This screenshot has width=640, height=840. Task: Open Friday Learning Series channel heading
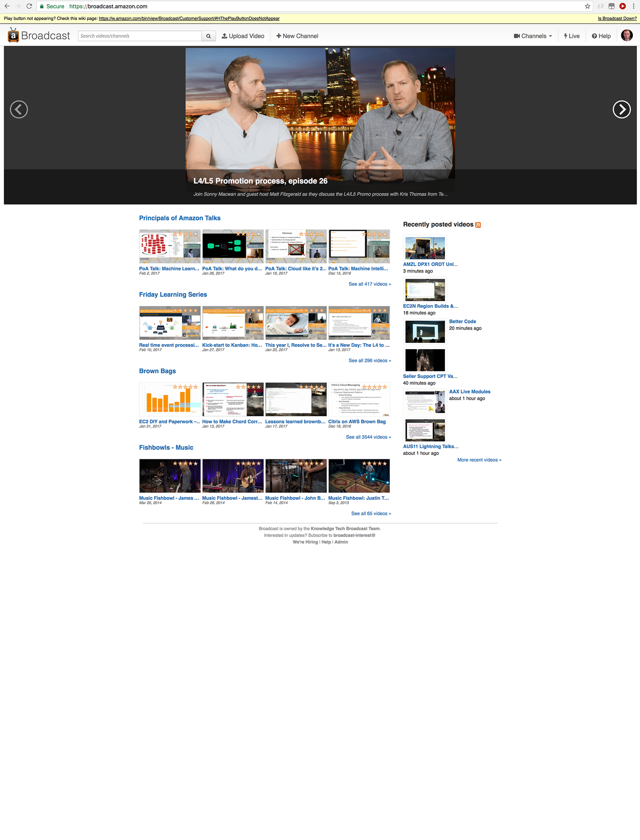173,294
